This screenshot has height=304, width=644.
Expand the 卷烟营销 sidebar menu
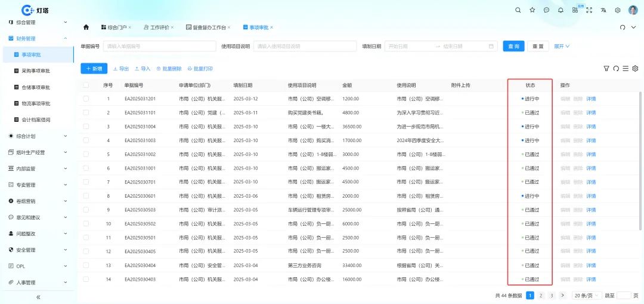(x=38, y=201)
